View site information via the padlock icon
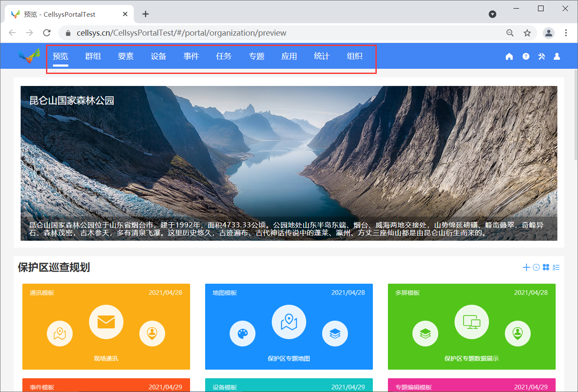 [x=68, y=33]
